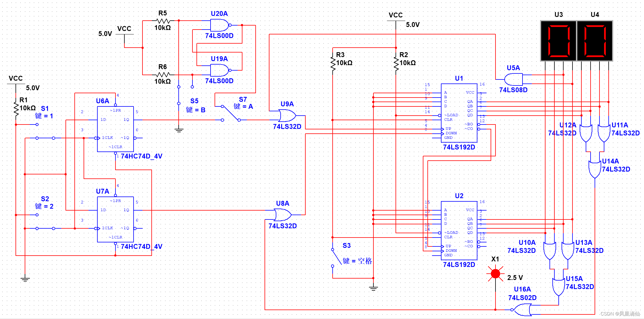
Task: Toggle switch S7 with key A
Action: (231, 113)
